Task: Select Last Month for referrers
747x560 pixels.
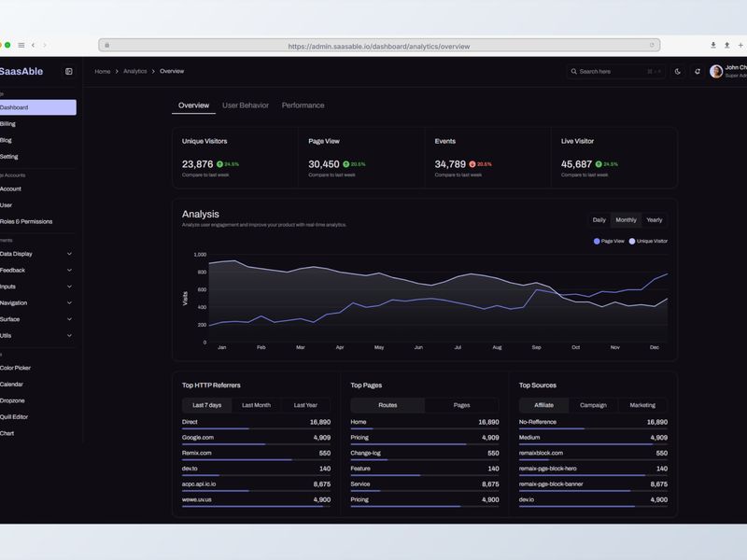Action: tap(256, 405)
